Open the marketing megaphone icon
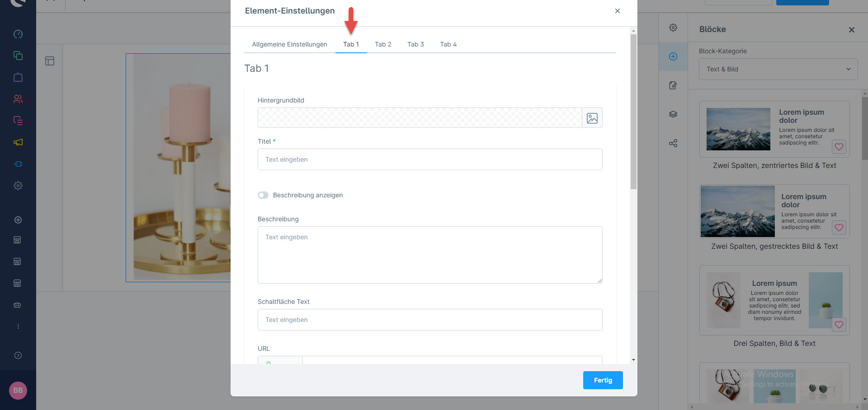Viewport: 868px width, 410px height. click(18, 142)
